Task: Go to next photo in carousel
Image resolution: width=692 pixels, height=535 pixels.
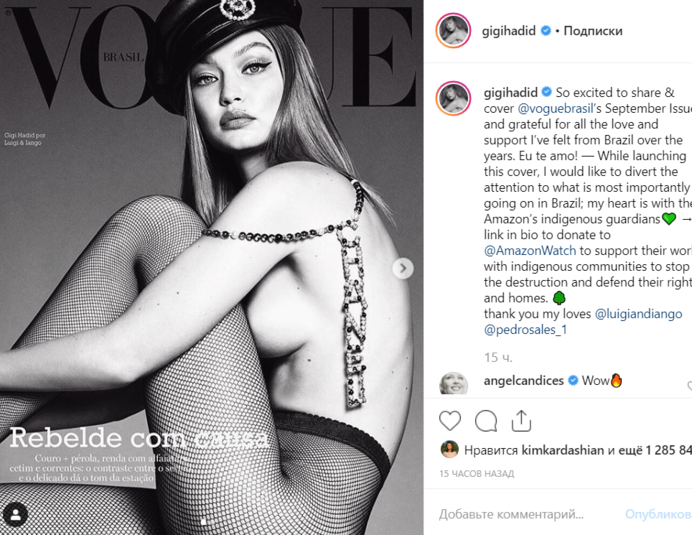Action: (403, 268)
